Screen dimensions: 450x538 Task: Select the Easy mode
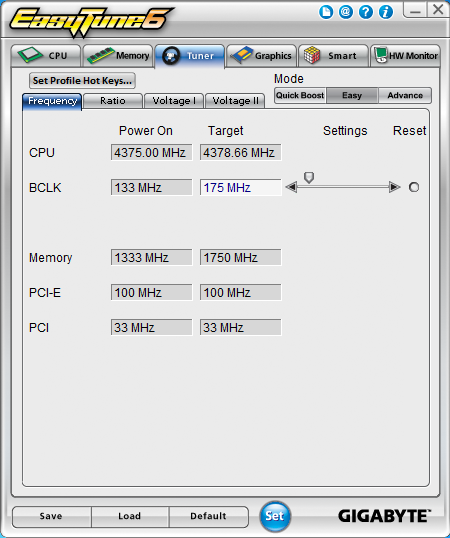(x=352, y=95)
